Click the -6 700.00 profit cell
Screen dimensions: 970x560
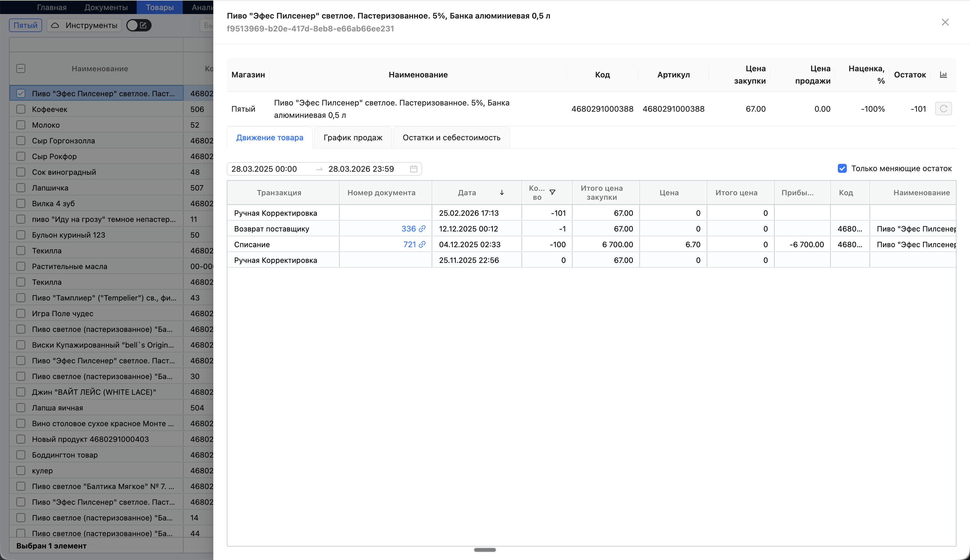(802, 245)
